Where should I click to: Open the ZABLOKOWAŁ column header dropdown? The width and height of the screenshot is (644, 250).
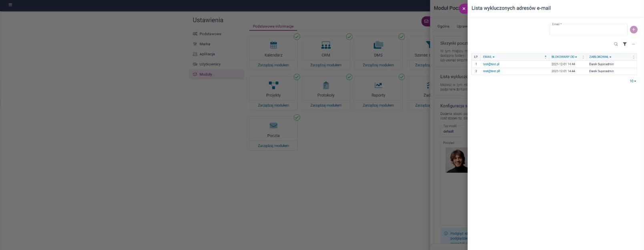click(600, 57)
